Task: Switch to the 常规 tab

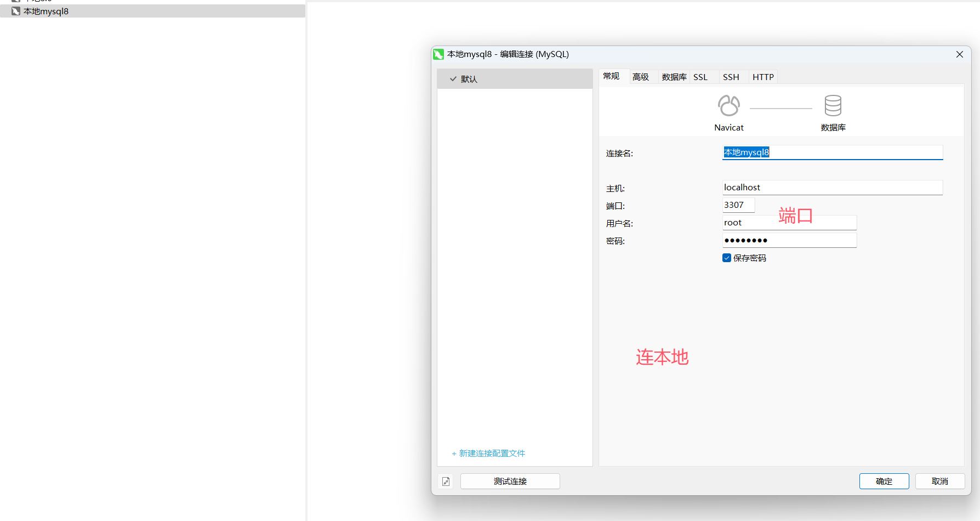Action: 611,76
